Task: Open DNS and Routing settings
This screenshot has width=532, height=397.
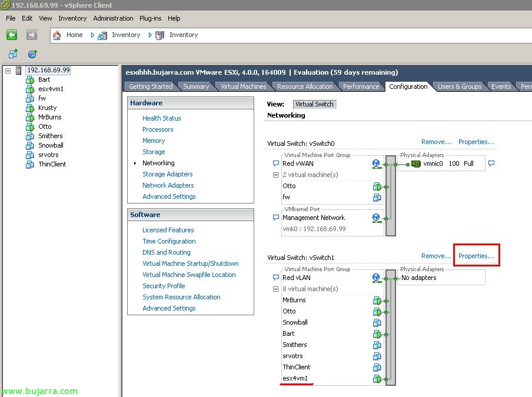Action: pos(167,252)
